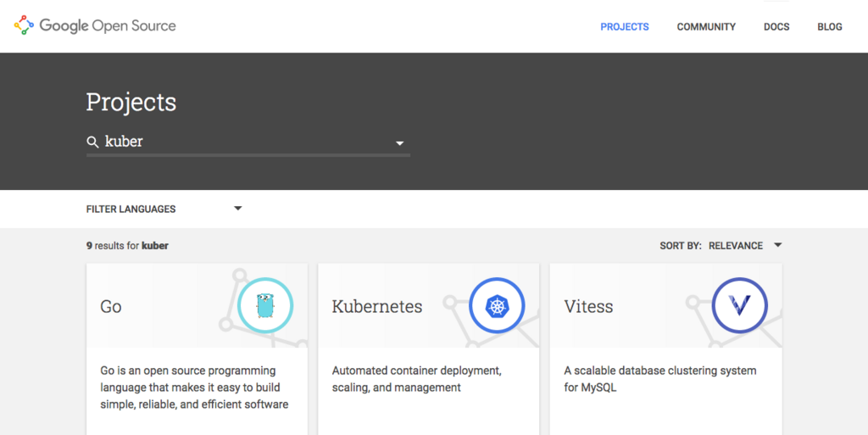Open the PROJECTS nav item

625,26
